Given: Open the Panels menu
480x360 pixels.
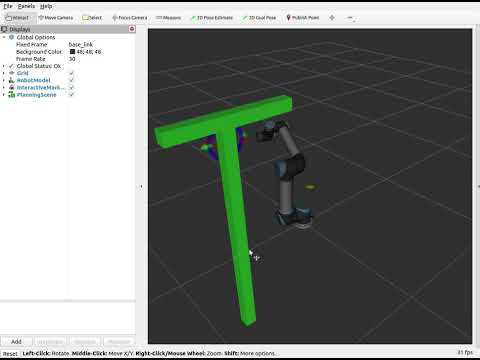Looking at the screenshot, I should click(26, 6).
